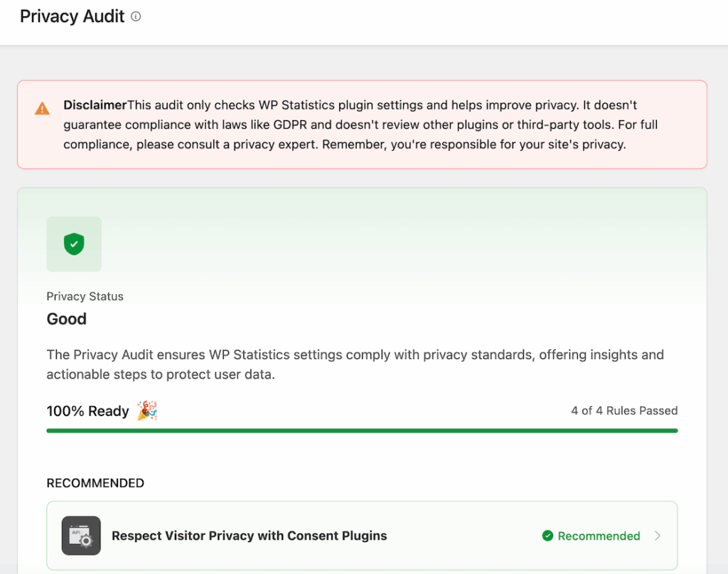
Task: Click the warning triangle in the disclaimer banner
Action: pyautogui.click(x=42, y=109)
